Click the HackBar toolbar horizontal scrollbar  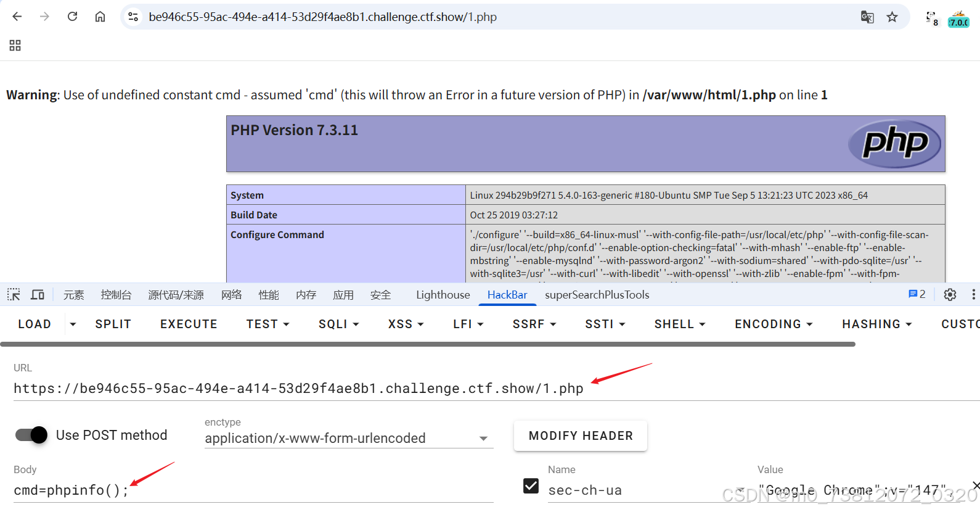point(428,344)
